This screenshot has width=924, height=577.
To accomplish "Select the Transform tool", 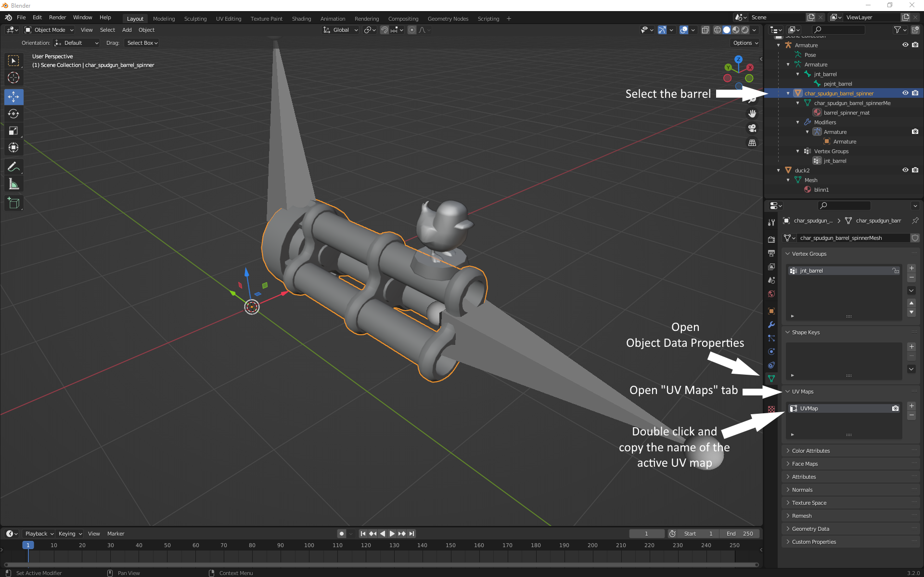I will (x=13, y=147).
